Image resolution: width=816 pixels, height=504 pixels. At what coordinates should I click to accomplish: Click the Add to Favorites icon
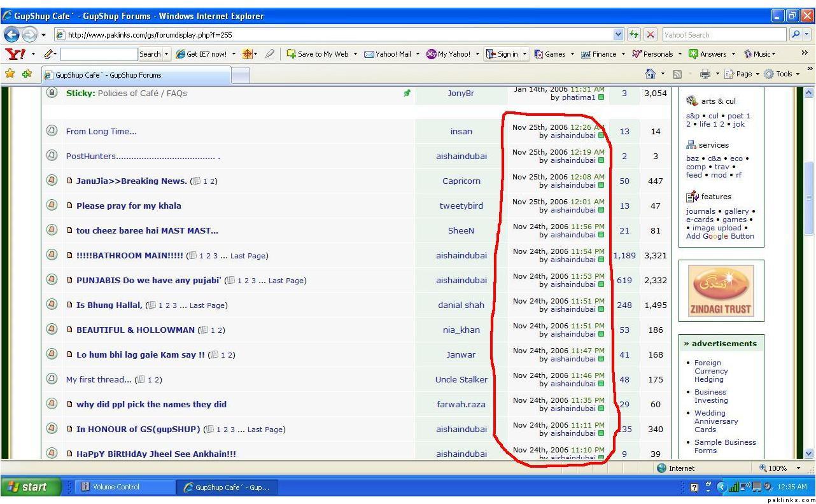tap(27, 74)
